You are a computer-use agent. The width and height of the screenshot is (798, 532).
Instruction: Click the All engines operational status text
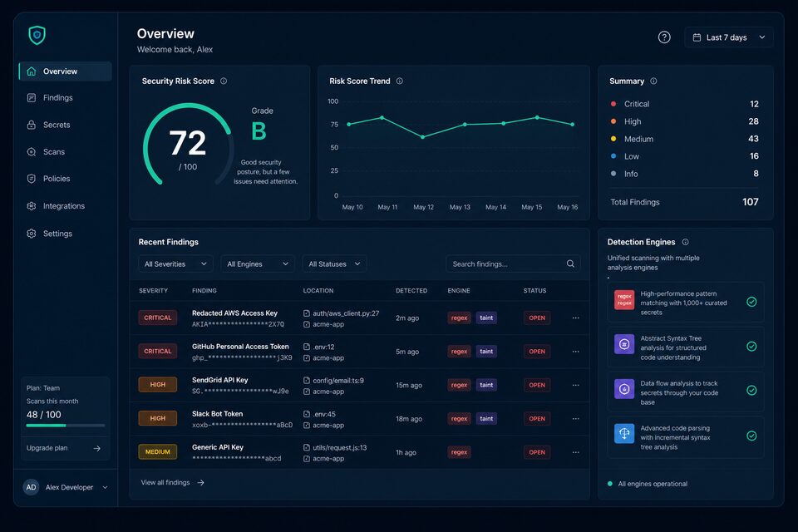[653, 484]
